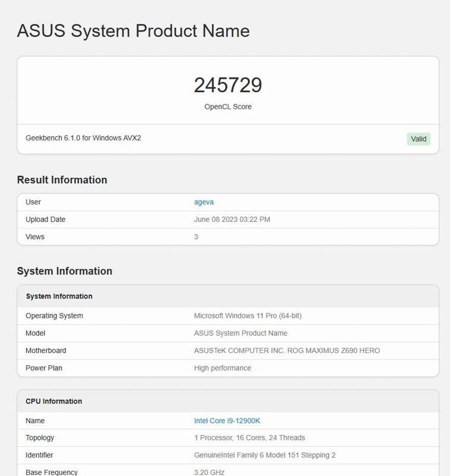The height and width of the screenshot is (476, 450).
Task: Click the Upload Date value June 08 2023
Action: 232,220
